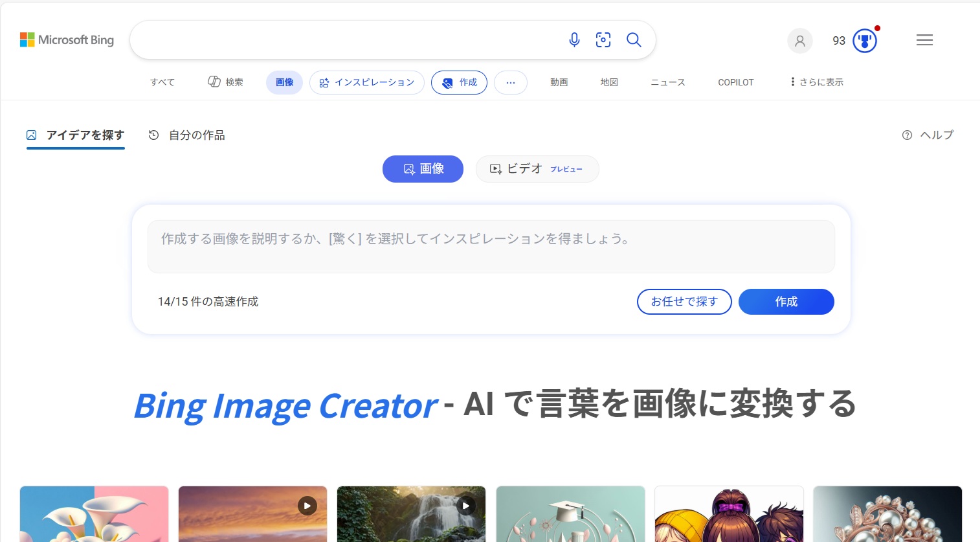Open the graduation cap thumbnail
The width and height of the screenshot is (980, 542).
click(x=570, y=514)
